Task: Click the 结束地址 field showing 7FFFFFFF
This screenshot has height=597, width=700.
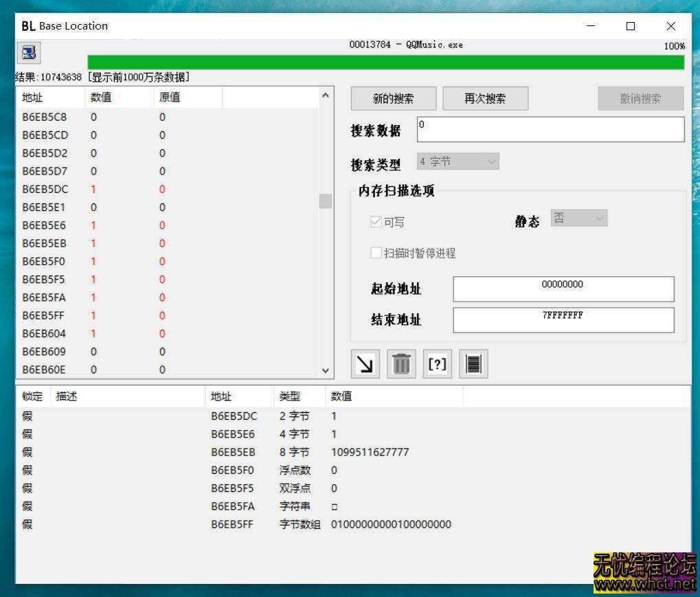Action: [x=563, y=319]
